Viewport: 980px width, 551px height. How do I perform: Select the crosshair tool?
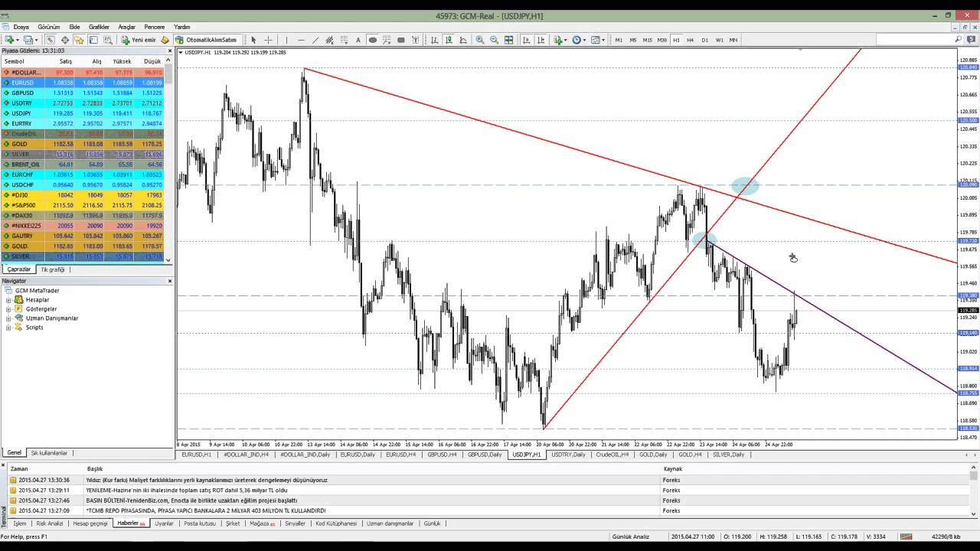point(269,40)
